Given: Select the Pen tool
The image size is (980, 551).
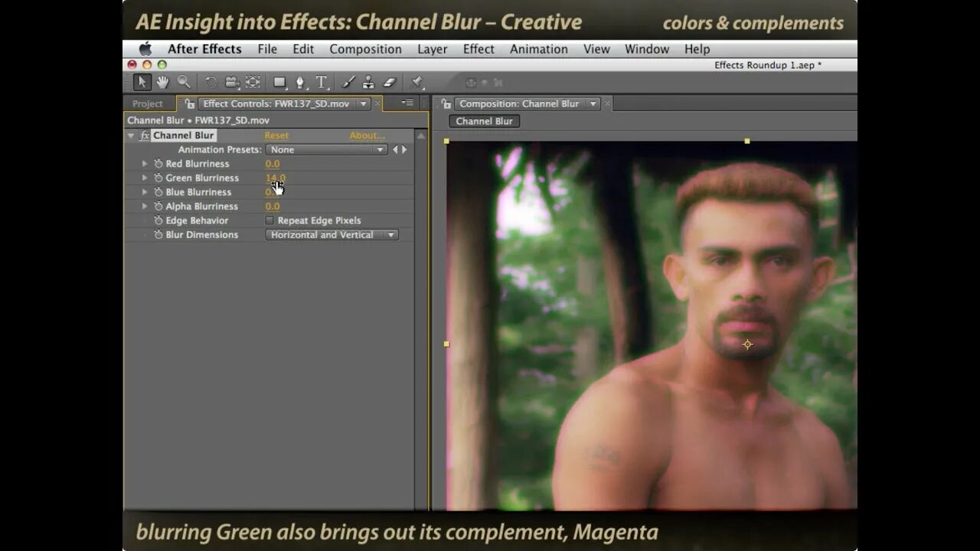Looking at the screenshot, I should point(300,82).
